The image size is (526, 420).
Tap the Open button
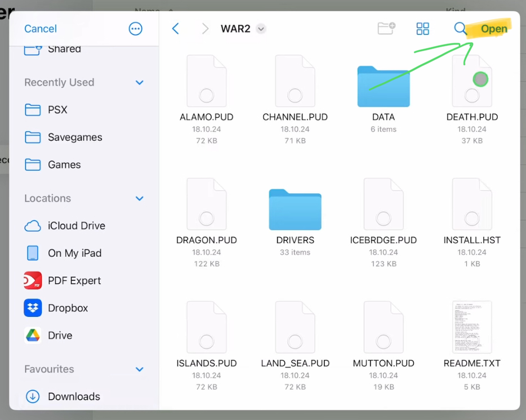494,29
